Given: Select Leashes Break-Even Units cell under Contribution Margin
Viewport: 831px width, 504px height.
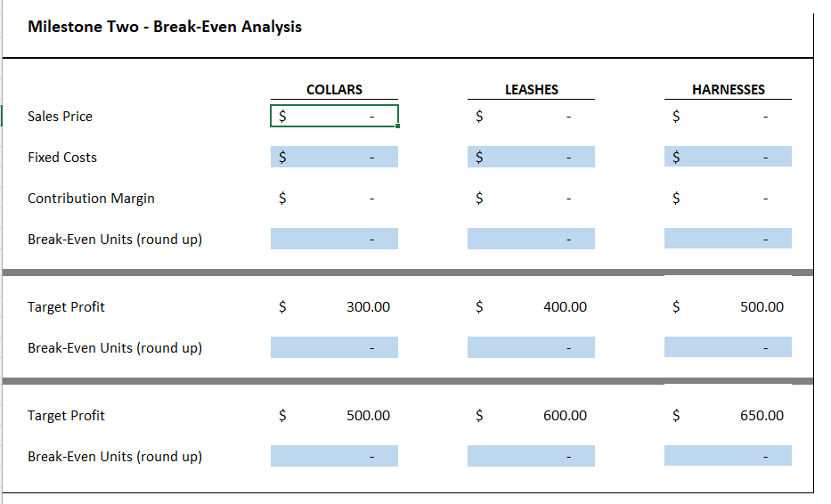Looking at the screenshot, I should 531,239.
